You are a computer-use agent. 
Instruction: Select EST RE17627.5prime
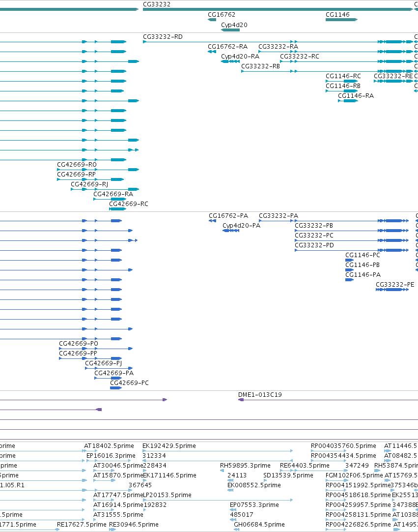pyautogui.click(x=82, y=525)
